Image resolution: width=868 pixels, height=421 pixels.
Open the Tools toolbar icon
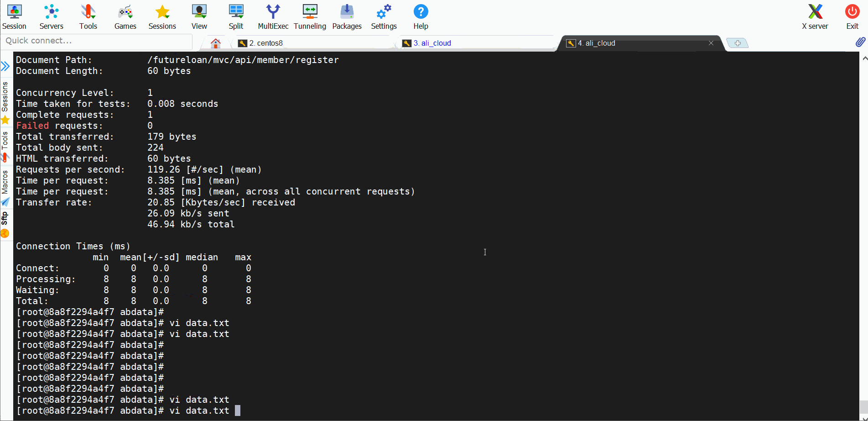(x=88, y=17)
